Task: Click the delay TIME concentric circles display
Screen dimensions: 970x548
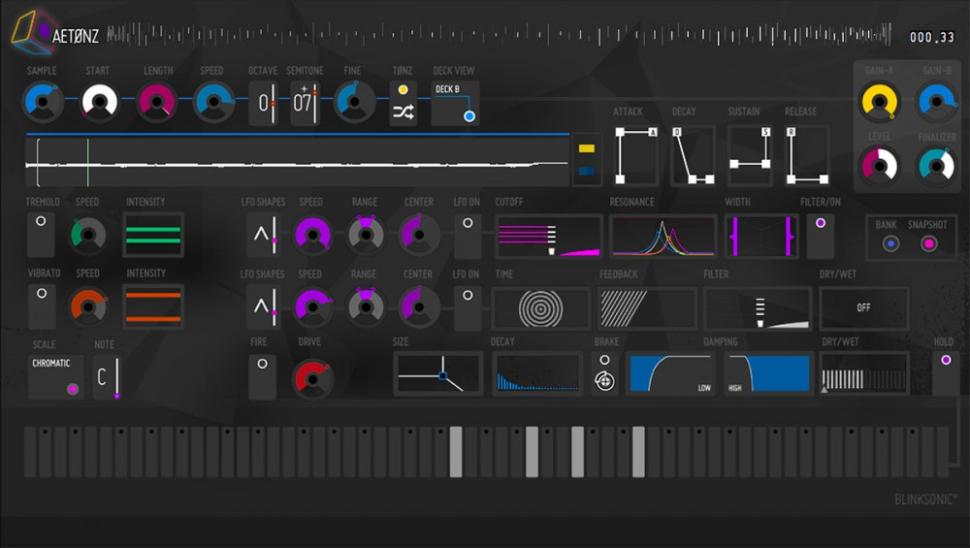Action: (x=541, y=308)
